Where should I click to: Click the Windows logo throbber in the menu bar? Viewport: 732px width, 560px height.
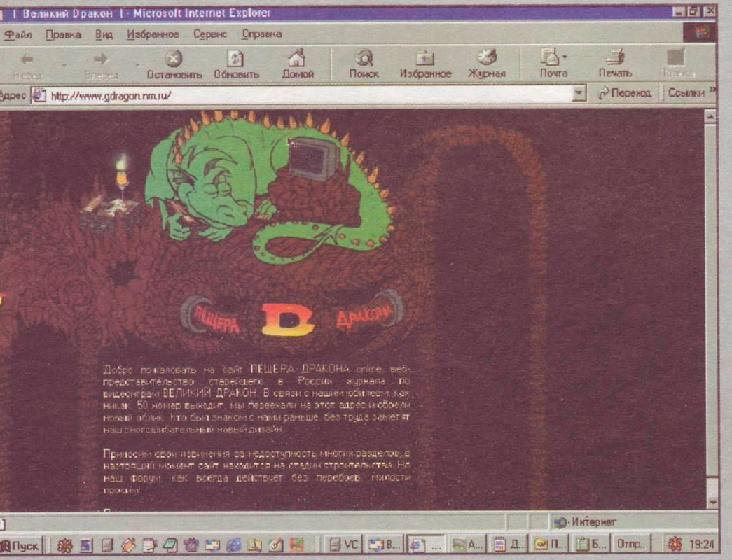coord(699,33)
